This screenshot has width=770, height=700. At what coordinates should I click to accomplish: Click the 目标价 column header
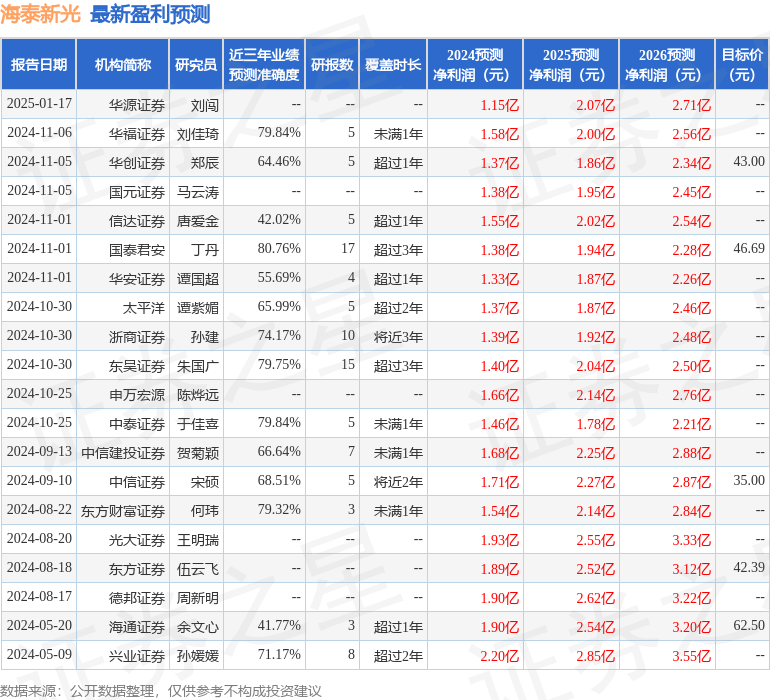(x=742, y=65)
